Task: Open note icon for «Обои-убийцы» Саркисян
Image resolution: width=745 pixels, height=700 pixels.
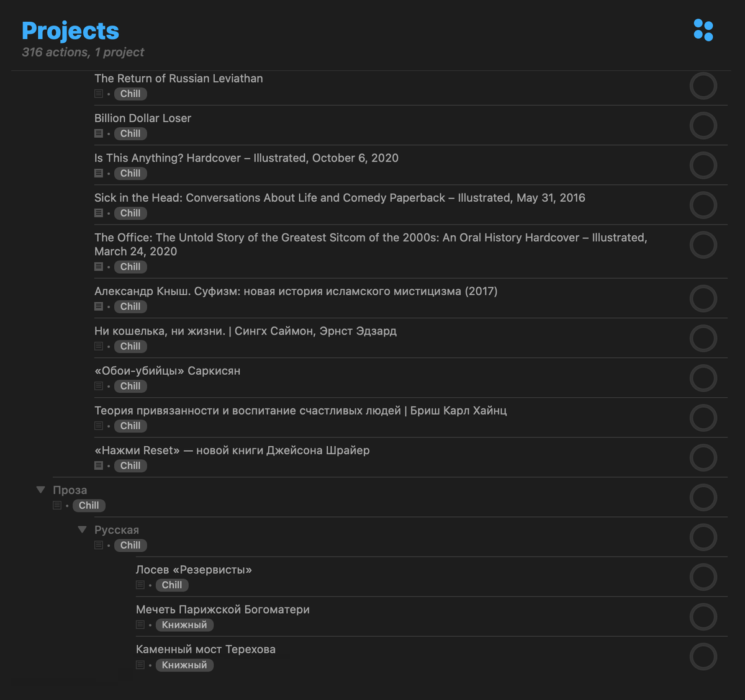Action: [x=99, y=386]
